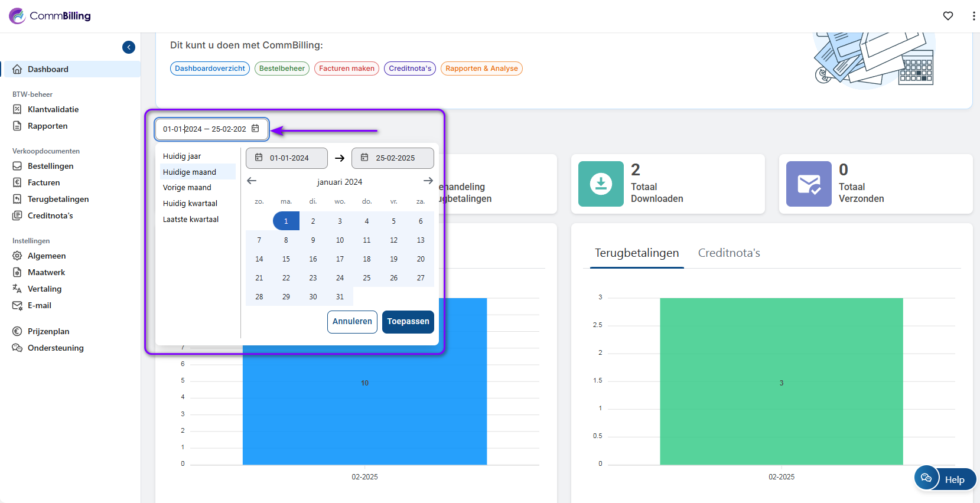Image resolution: width=980 pixels, height=503 pixels.
Task: Switch to the Creditnota's chart tab
Action: click(729, 253)
